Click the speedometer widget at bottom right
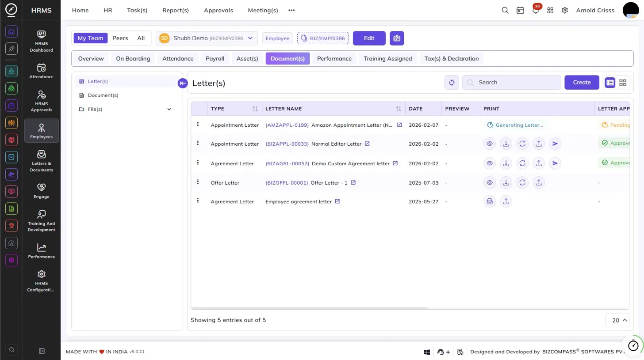The height and width of the screenshot is (360, 644). click(x=633, y=345)
